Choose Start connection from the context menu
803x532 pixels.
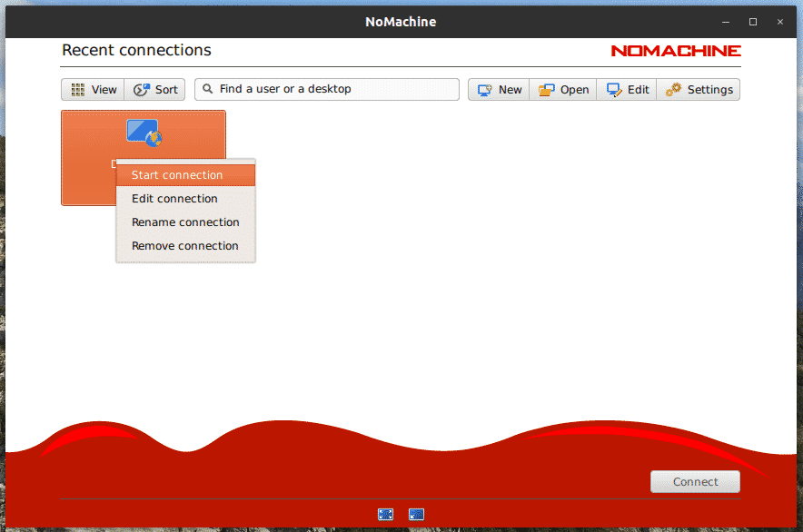176,174
